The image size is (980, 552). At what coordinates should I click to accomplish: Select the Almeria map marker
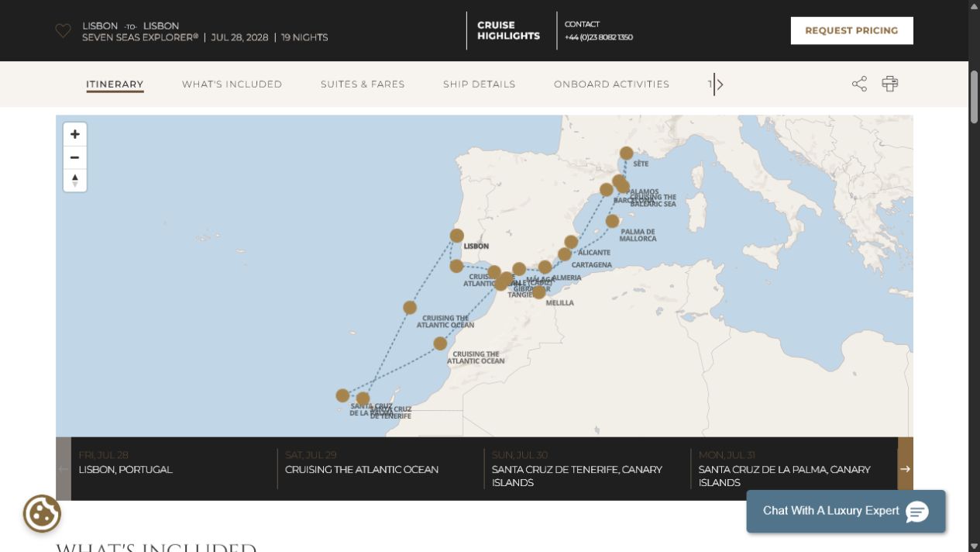(545, 267)
